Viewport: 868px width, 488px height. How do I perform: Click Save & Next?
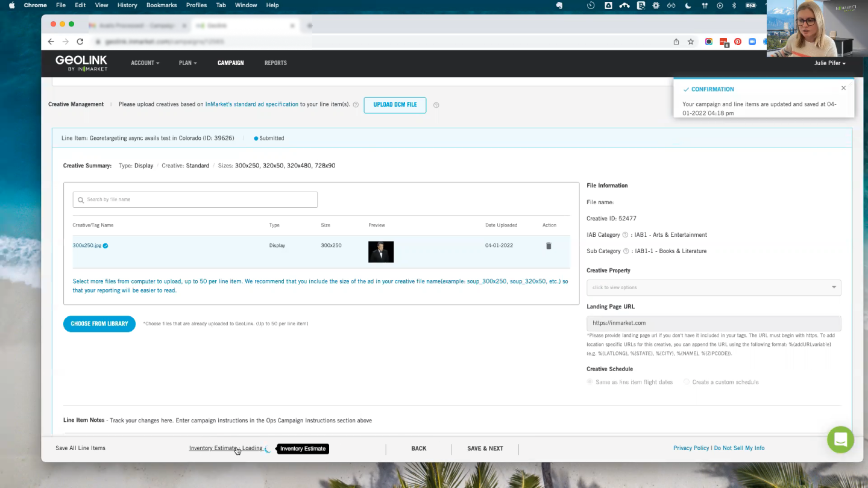tap(485, 448)
